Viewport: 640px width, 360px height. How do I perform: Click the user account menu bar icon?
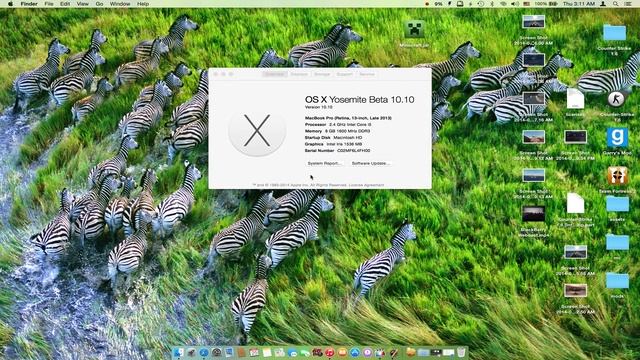pos(603,4)
